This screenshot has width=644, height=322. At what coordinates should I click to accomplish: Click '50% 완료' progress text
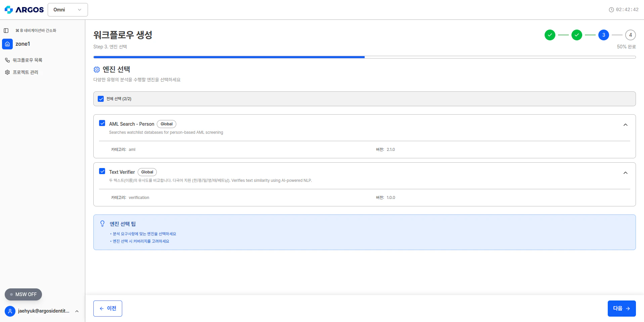click(626, 47)
